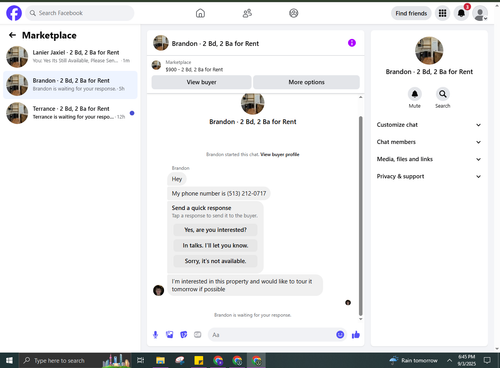Open the GIF picker icon

click(x=198, y=335)
